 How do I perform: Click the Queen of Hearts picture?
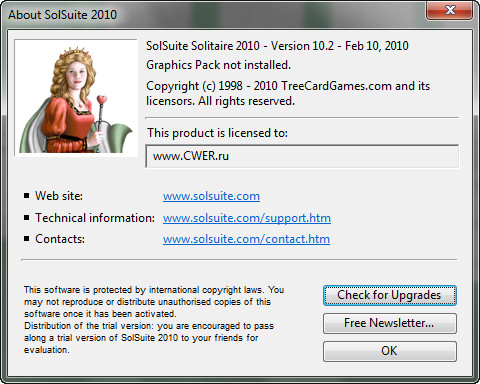click(x=76, y=97)
